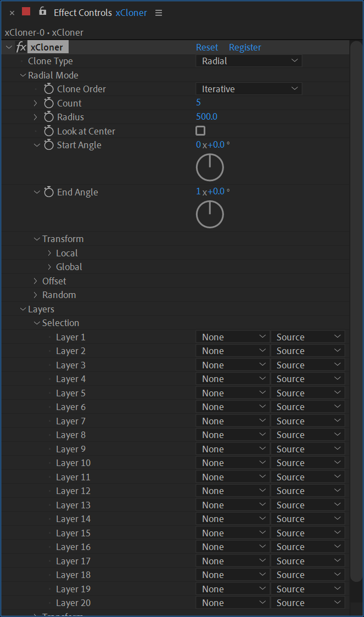Expand the Local transform group

(49, 253)
